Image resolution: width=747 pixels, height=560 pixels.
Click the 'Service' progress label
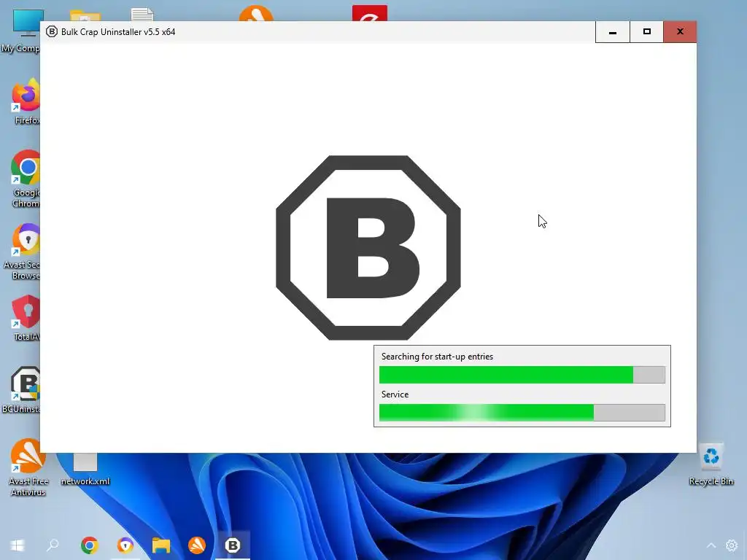(x=395, y=394)
